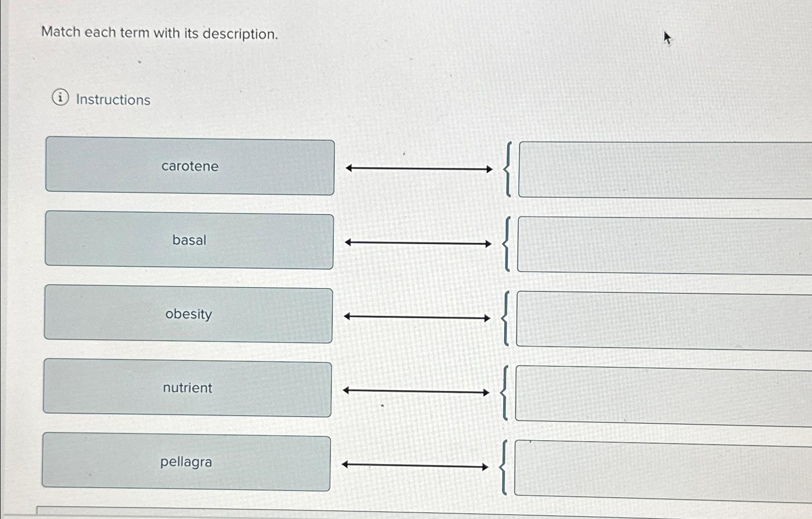Click the prompt text Match each term
Image resolution: width=812 pixels, height=519 pixels.
(159, 33)
